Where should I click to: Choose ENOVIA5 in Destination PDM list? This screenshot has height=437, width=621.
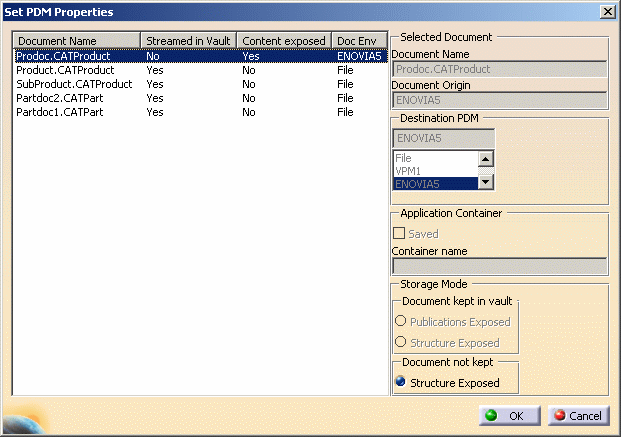tap(436, 184)
